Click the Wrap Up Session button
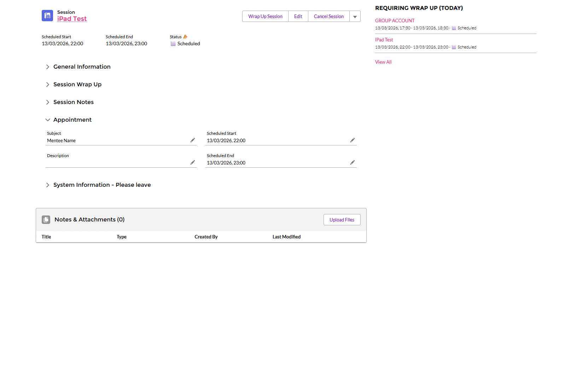The width and height of the screenshot is (588, 381). 265,17
